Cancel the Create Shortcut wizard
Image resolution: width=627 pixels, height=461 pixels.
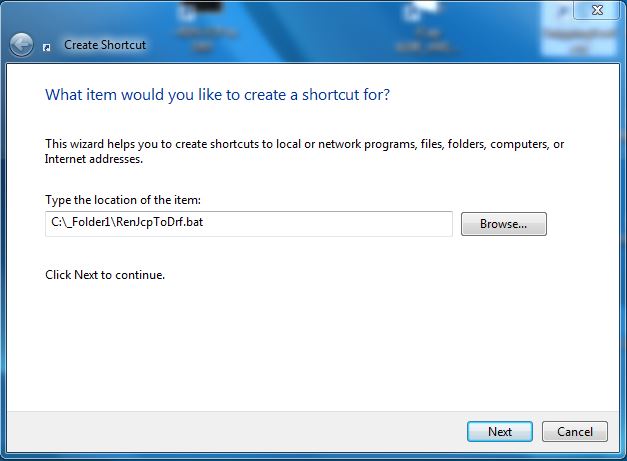tap(575, 431)
